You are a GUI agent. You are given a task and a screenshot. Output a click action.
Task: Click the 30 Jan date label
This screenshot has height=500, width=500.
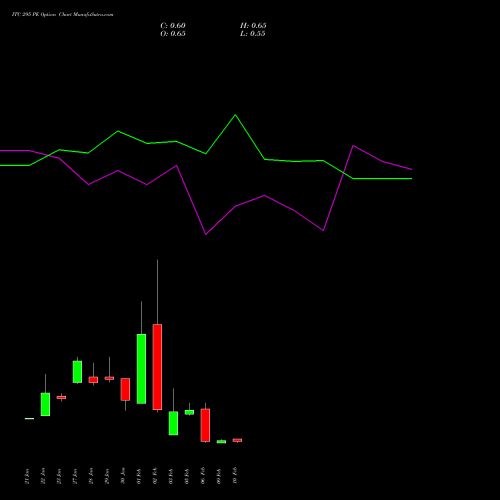(123, 476)
